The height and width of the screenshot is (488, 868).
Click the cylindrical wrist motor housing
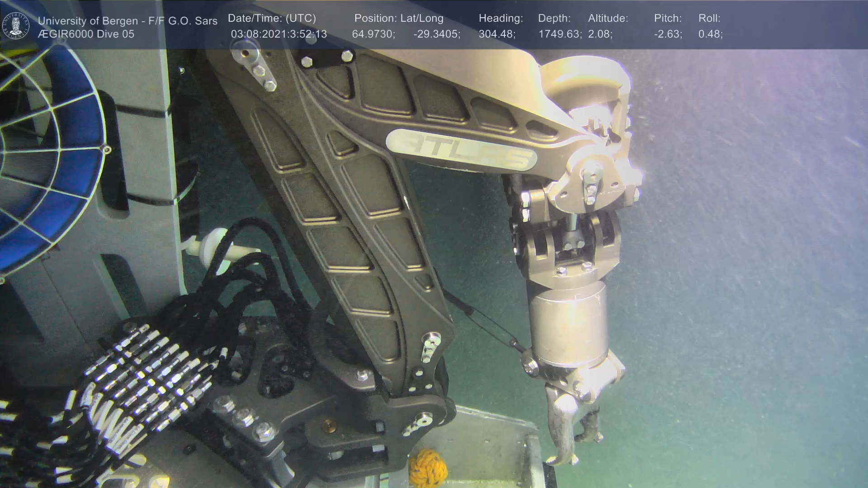(567, 325)
